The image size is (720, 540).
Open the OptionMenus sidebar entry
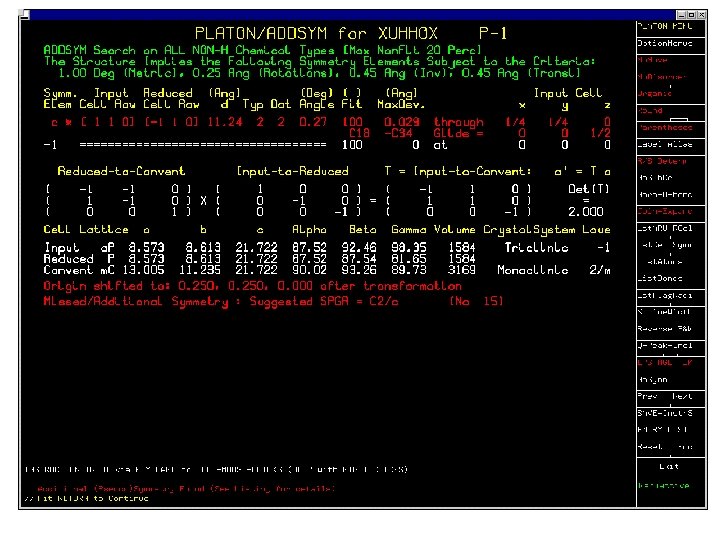click(665, 43)
